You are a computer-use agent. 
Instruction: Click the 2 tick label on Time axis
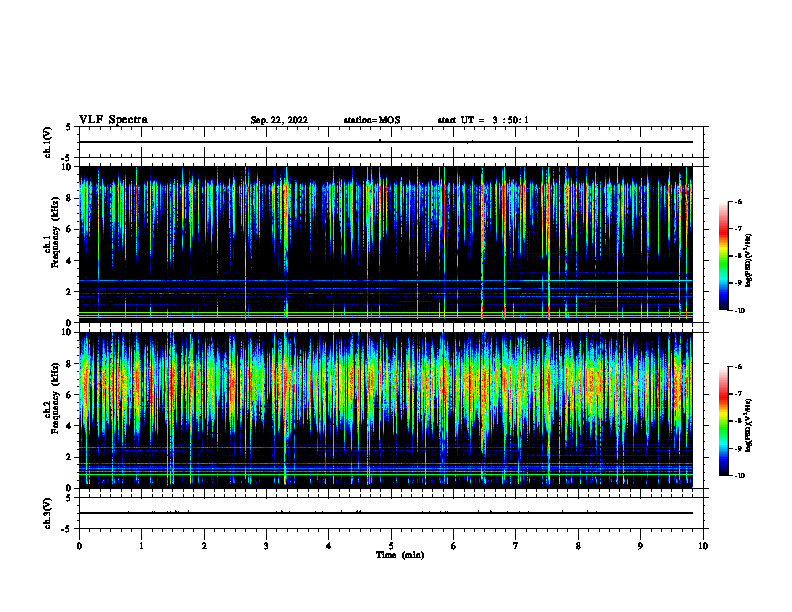(204, 546)
